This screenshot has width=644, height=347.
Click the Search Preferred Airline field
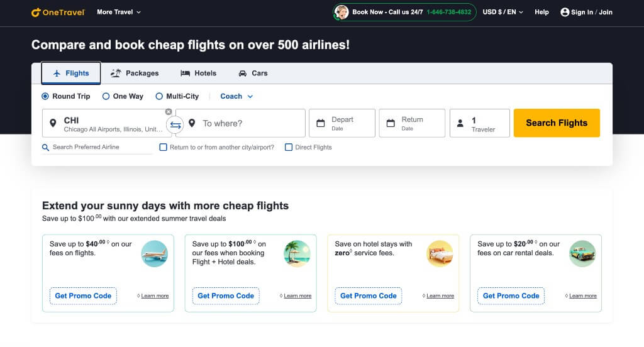coord(97,148)
